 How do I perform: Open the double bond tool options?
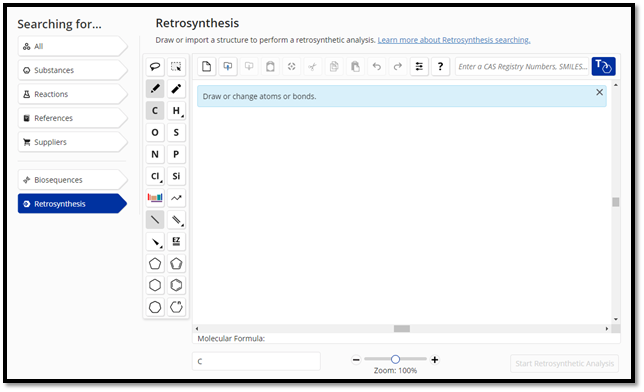point(176,220)
